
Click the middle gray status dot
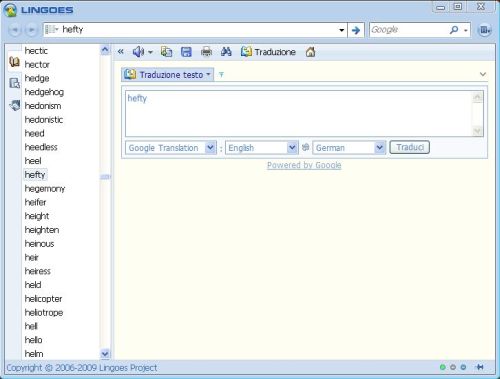tap(453, 367)
